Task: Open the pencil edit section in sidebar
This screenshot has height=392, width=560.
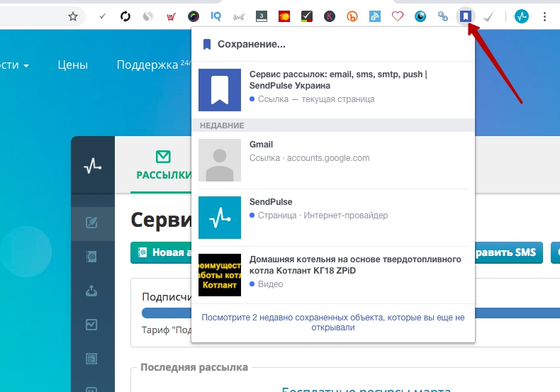Action: coord(91,222)
